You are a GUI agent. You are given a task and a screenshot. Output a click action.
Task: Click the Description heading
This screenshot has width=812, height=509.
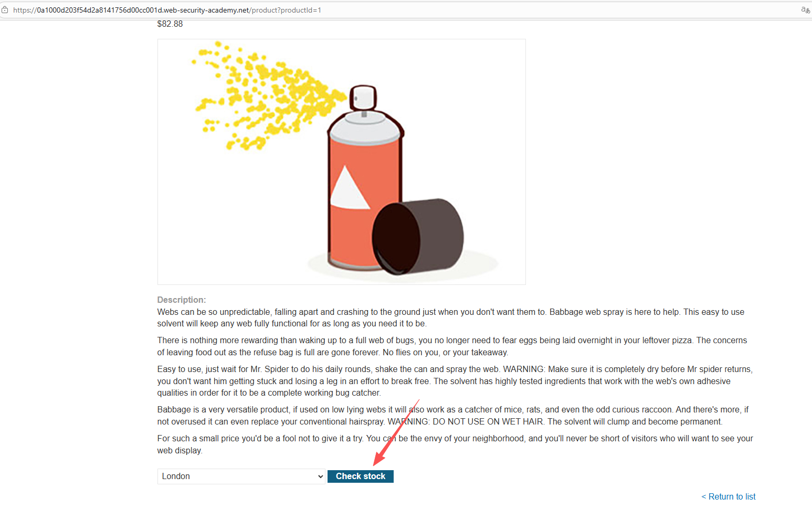[x=182, y=300]
